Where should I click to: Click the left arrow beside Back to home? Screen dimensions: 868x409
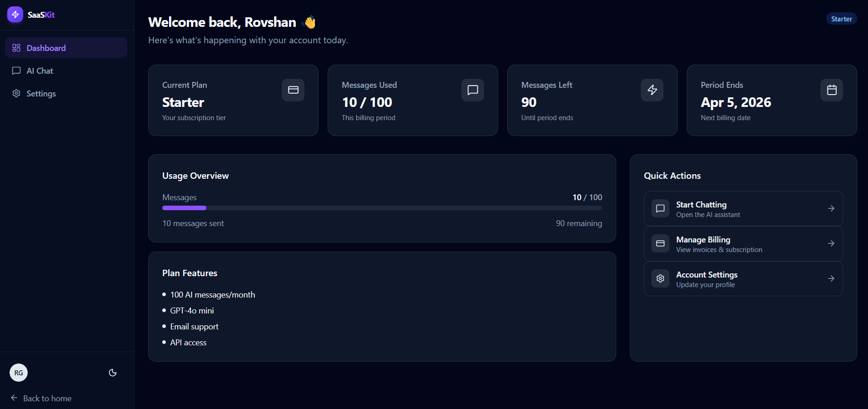14,398
